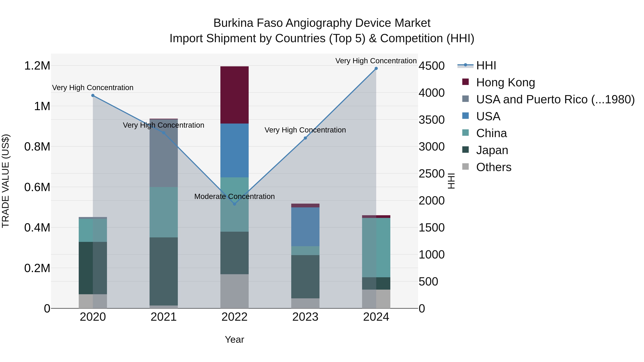Click the Japan segment of 2022 bar

(x=235, y=253)
